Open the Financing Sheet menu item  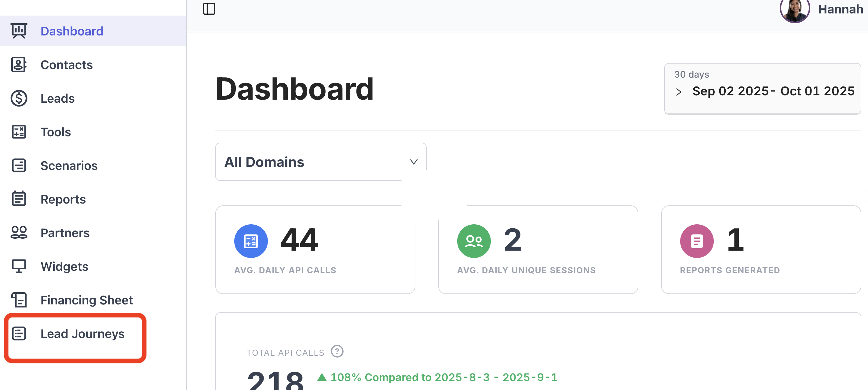coord(86,300)
